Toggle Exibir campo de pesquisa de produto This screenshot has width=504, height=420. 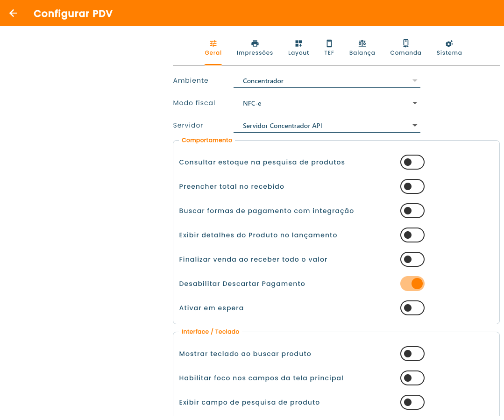click(x=412, y=402)
